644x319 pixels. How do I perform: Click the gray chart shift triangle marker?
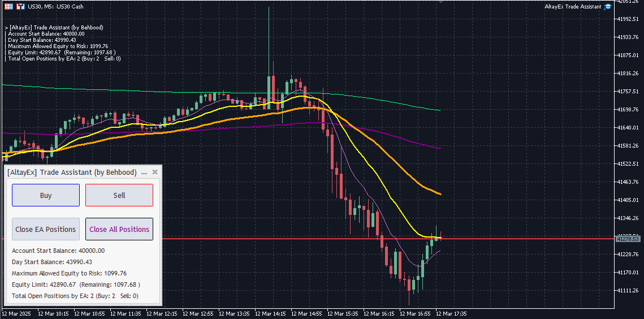[440, 2]
